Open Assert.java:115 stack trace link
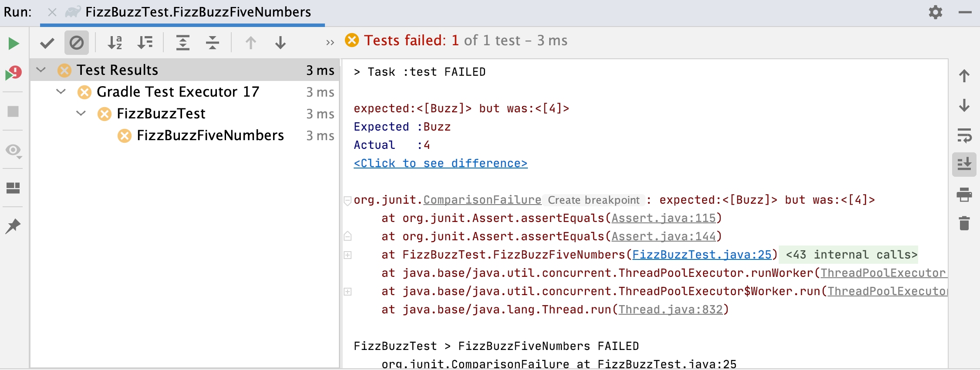 point(664,218)
